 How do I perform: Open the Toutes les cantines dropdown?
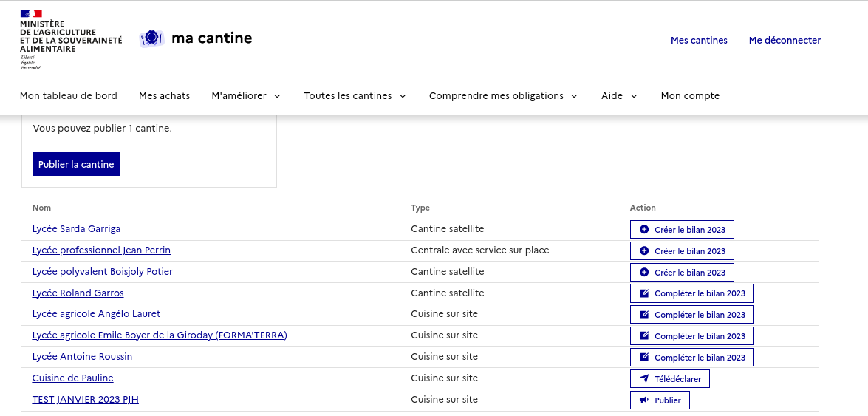[355, 96]
